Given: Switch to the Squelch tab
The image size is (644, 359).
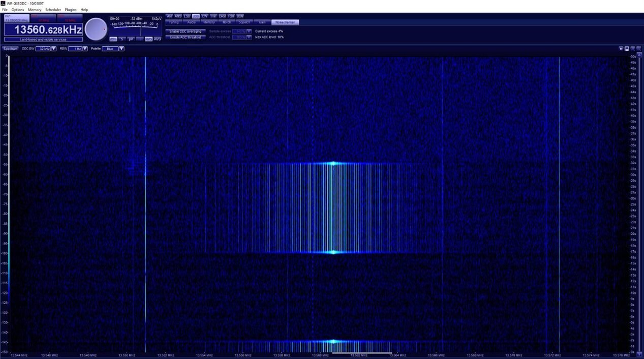Looking at the screenshot, I should point(244,22).
